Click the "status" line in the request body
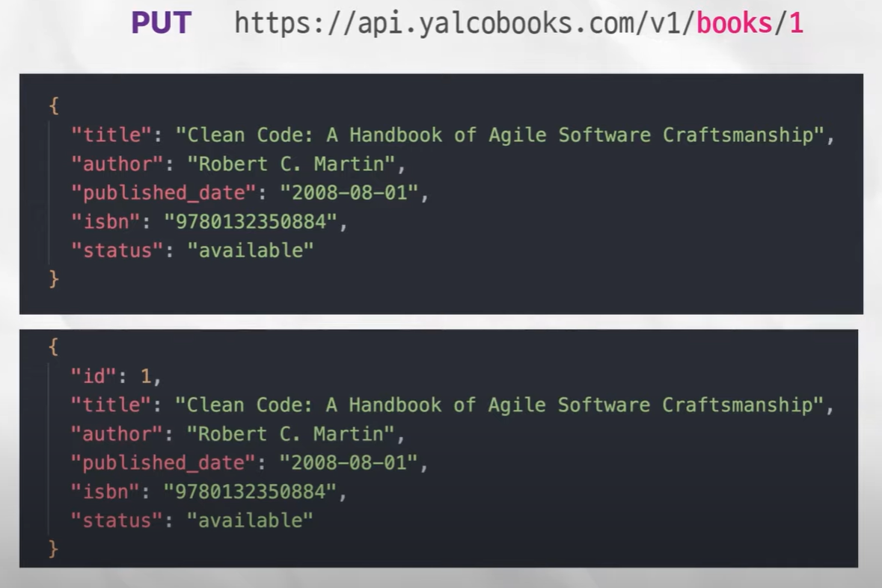 (x=192, y=251)
